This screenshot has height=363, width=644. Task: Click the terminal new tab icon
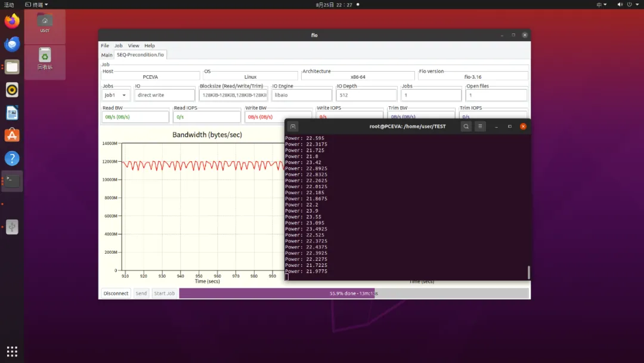click(x=293, y=127)
